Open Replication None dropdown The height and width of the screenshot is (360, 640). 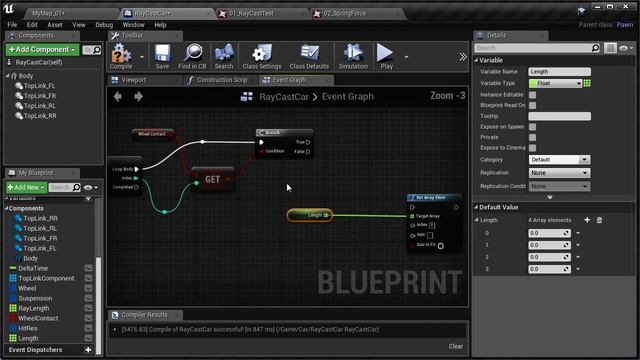coord(559,173)
